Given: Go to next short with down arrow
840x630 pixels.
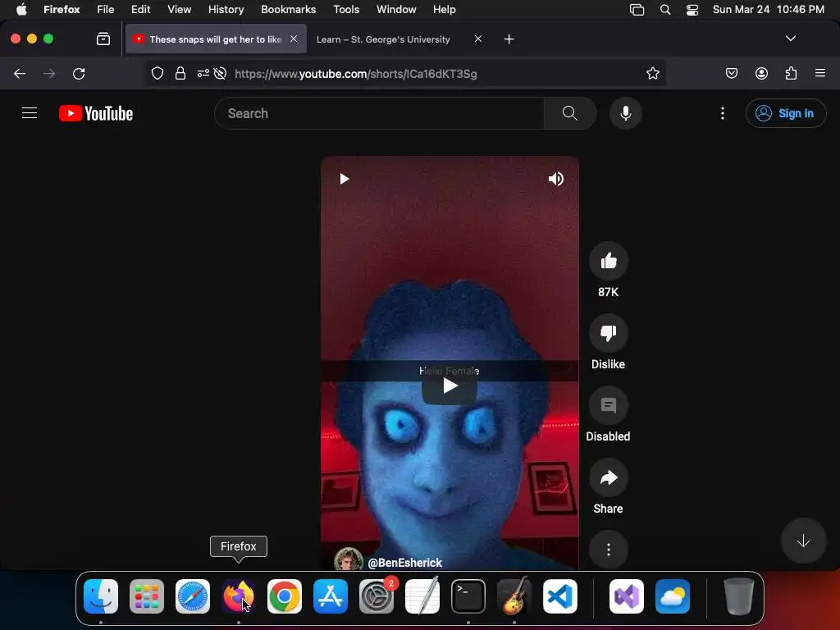Looking at the screenshot, I should [x=802, y=541].
